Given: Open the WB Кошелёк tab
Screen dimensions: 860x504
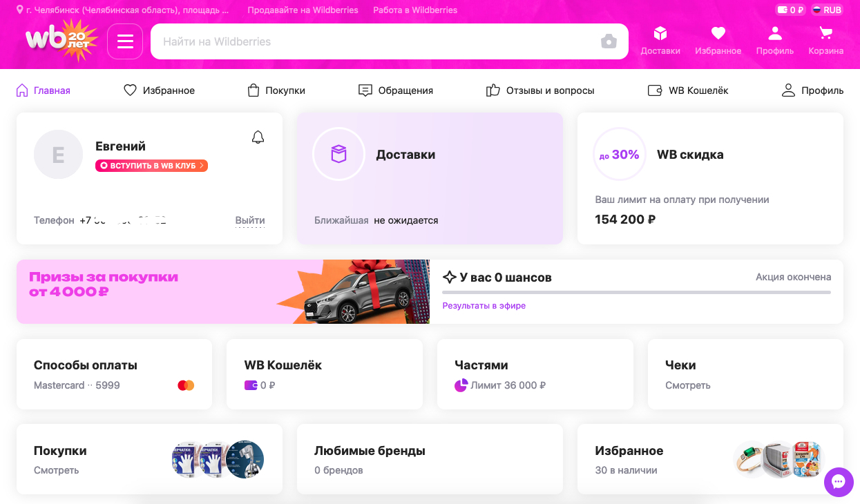Looking at the screenshot, I should 688,90.
